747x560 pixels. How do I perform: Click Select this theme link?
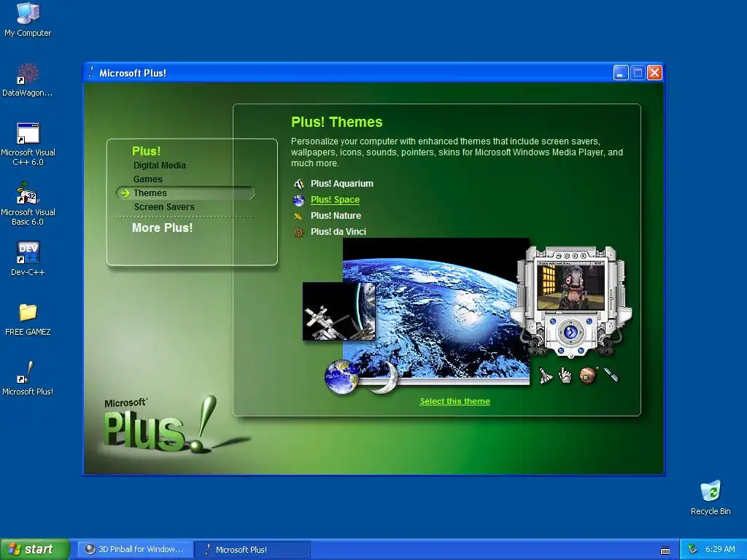click(x=455, y=401)
